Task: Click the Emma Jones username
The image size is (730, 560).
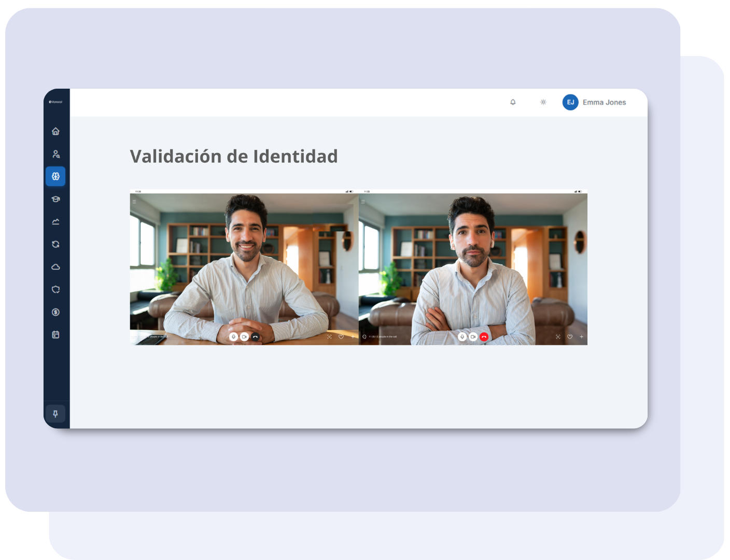Action: [604, 103]
